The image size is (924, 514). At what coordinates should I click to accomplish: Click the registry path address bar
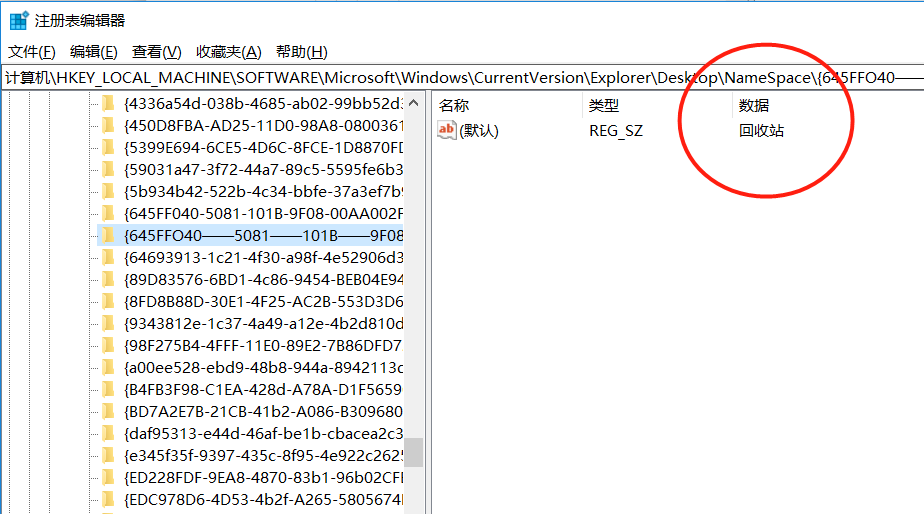pos(463,78)
